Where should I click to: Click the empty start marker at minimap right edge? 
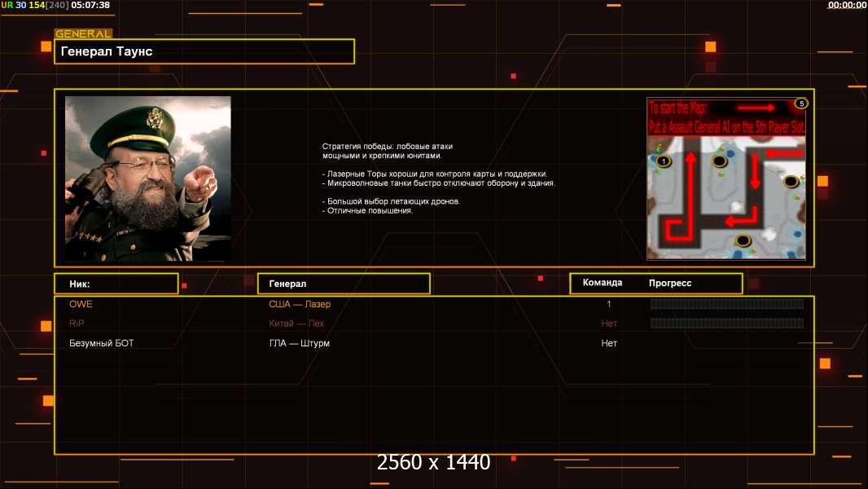pyautogui.click(x=791, y=181)
